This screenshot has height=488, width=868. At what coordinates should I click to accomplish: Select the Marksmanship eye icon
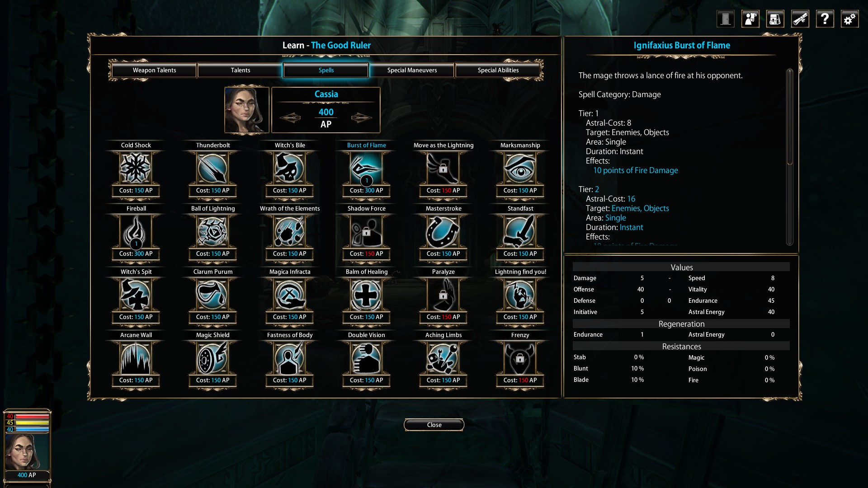pyautogui.click(x=520, y=169)
